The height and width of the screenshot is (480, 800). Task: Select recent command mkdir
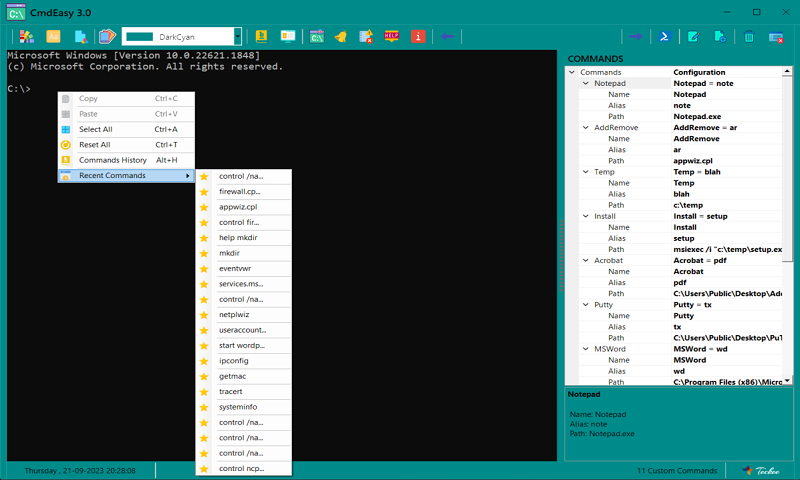point(244,253)
